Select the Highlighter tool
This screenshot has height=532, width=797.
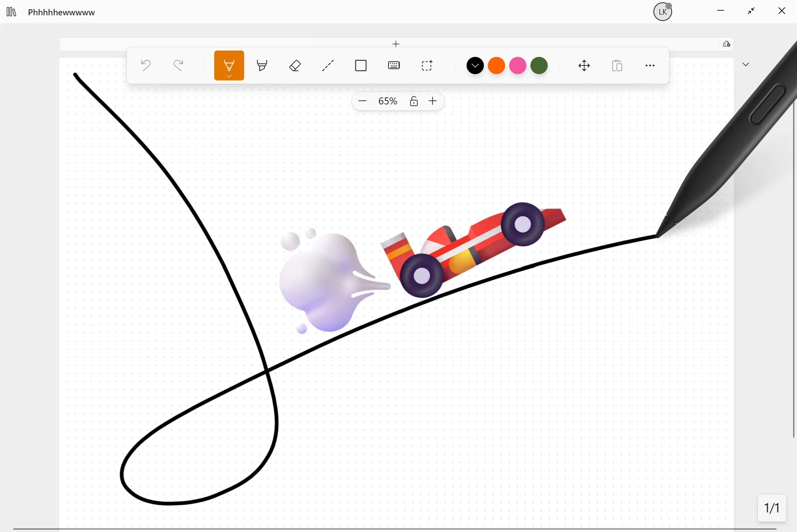coord(262,65)
